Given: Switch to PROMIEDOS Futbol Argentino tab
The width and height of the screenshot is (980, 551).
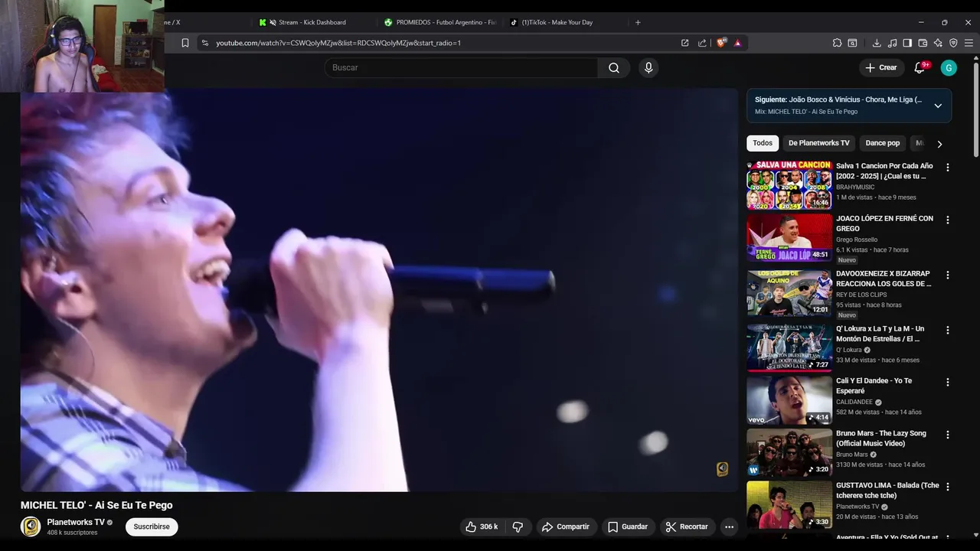Looking at the screenshot, I should click(x=440, y=22).
